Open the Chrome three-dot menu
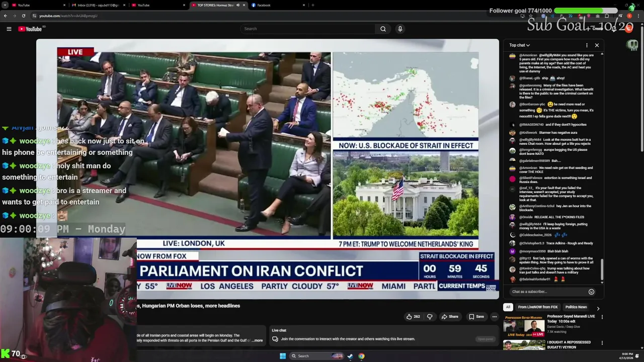The width and height of the screenshot is (644, 362). 638,16
